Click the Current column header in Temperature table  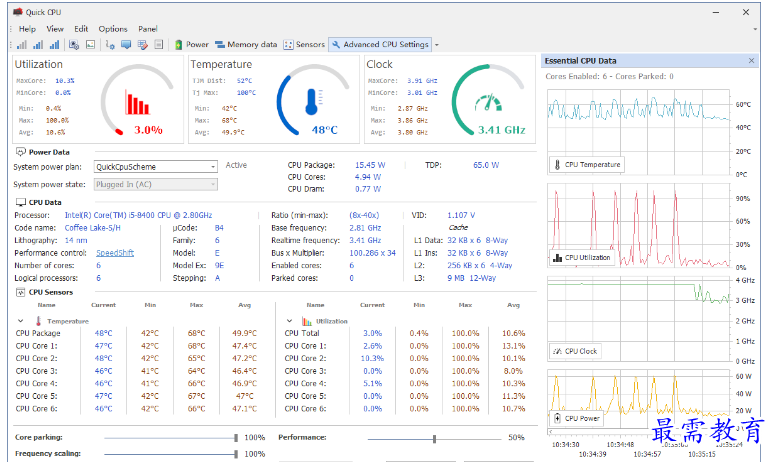click(x=104, y=305)
